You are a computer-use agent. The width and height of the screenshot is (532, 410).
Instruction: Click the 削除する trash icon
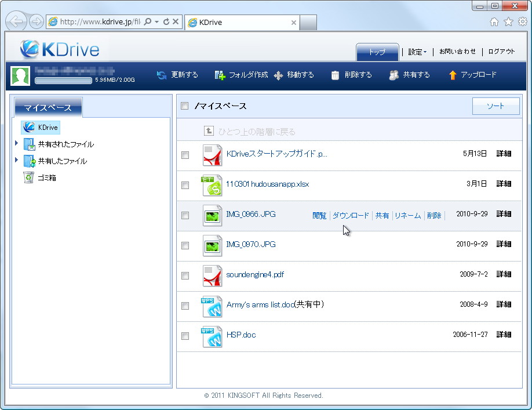[336, 75]
